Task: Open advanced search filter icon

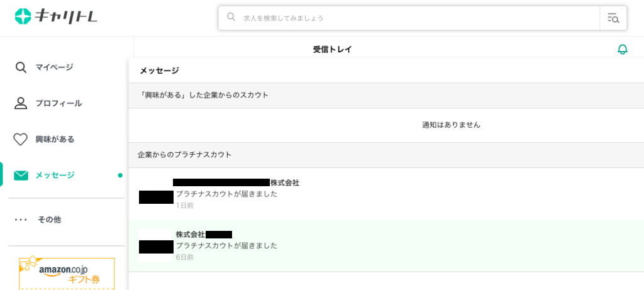Action: pyautogui.click(x=613, y=18)
